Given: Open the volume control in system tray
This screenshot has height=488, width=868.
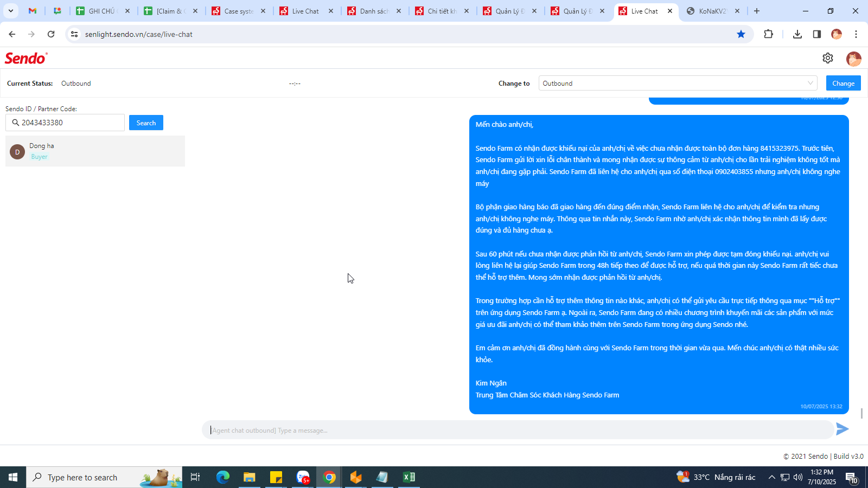Looking at the screenshot, I should tap(798, 477).
